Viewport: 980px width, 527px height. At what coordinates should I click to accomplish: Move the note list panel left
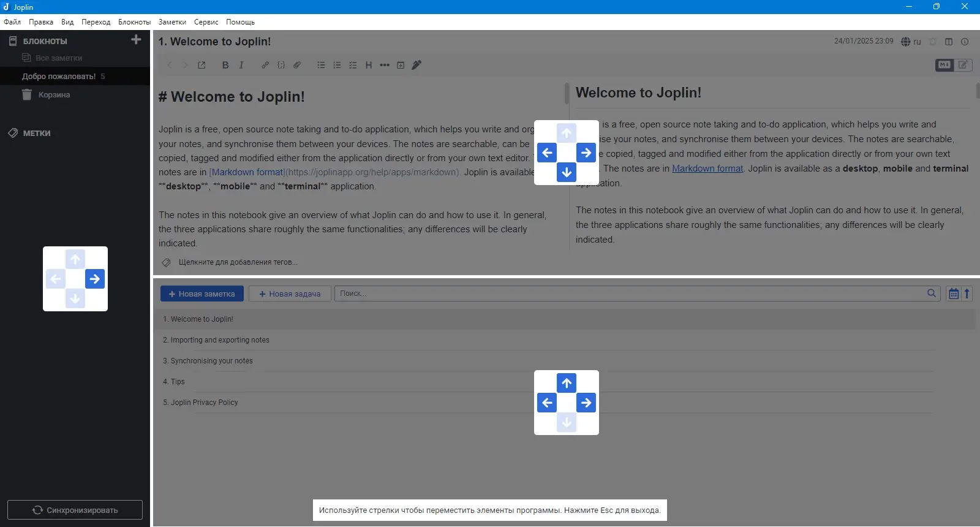[x=547, y=403]
